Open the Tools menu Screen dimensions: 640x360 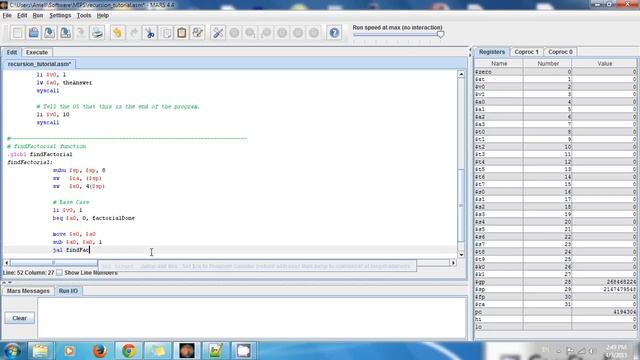click(x=84, y=16)
